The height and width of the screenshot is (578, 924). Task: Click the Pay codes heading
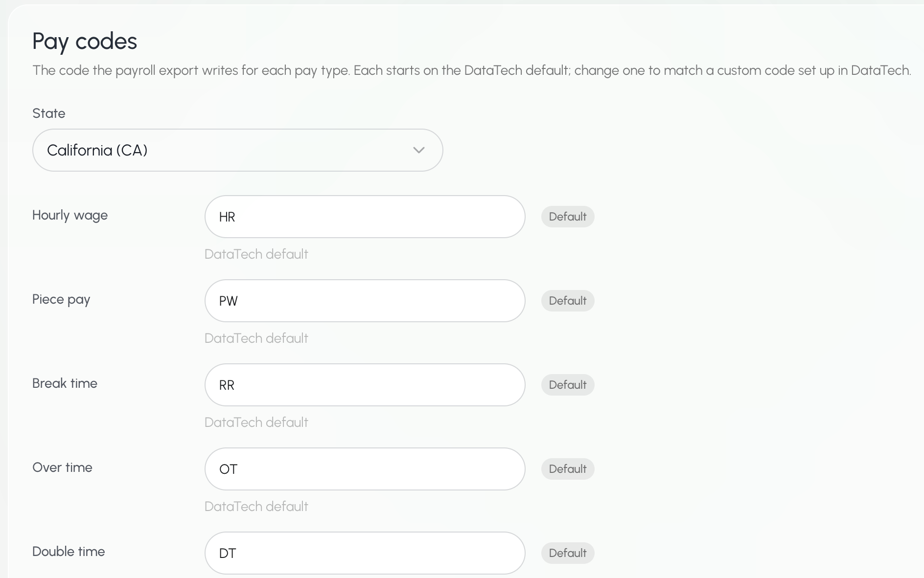tap(85, 42)
